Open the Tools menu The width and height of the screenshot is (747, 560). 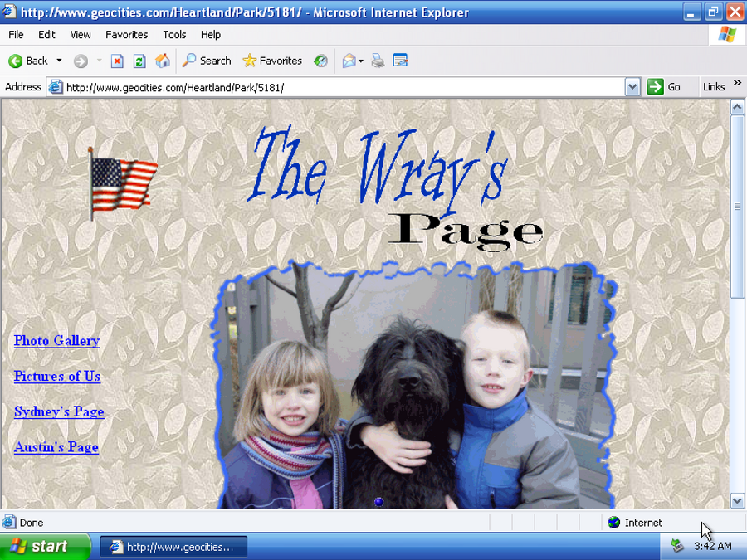click(174, 35)
